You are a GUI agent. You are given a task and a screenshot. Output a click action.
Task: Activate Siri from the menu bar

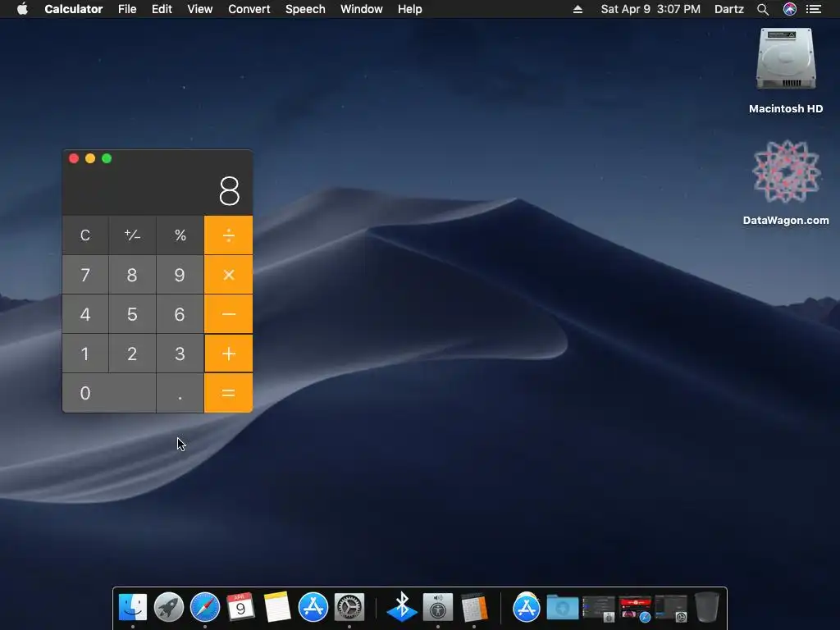coord(790,9)
